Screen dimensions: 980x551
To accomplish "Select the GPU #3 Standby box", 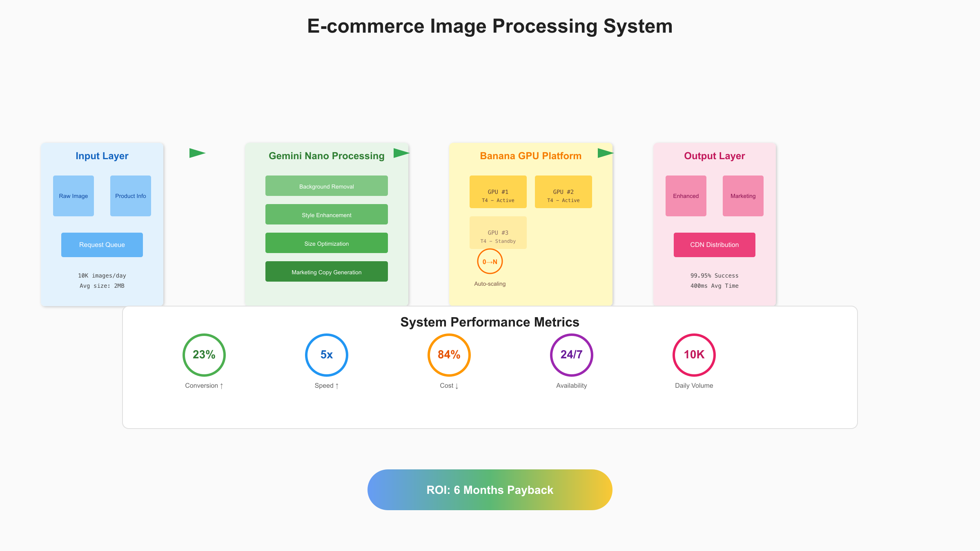I will [498, 233].
